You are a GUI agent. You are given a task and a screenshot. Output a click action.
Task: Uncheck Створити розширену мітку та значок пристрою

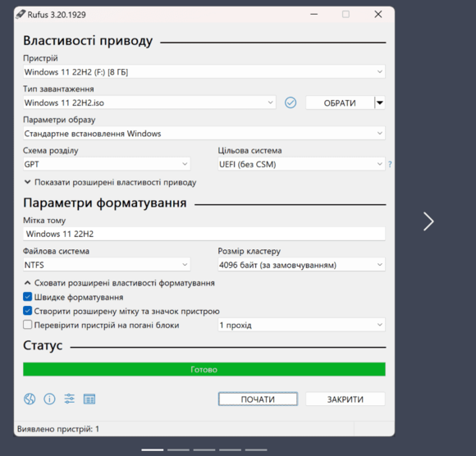pos(27,311)
